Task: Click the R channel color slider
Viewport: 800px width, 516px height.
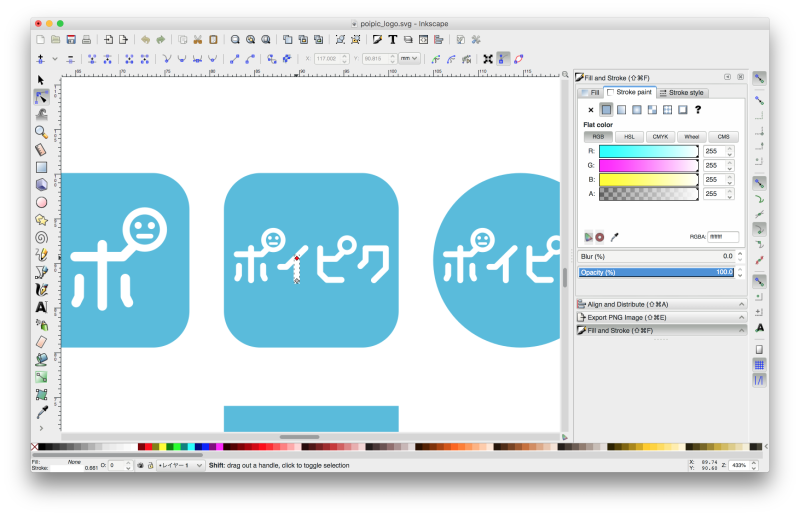Action: (x=648, y=151)
